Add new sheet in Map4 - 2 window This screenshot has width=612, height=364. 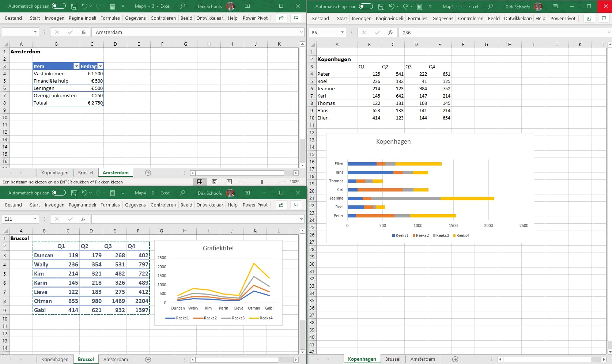pos(148,360)
